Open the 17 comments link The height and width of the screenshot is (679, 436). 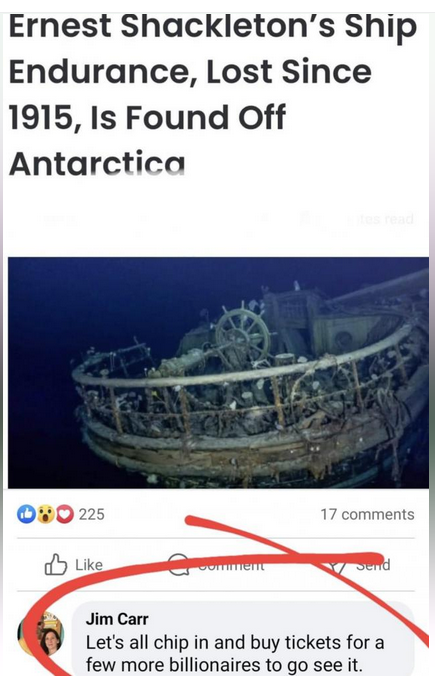coord(367,514)
